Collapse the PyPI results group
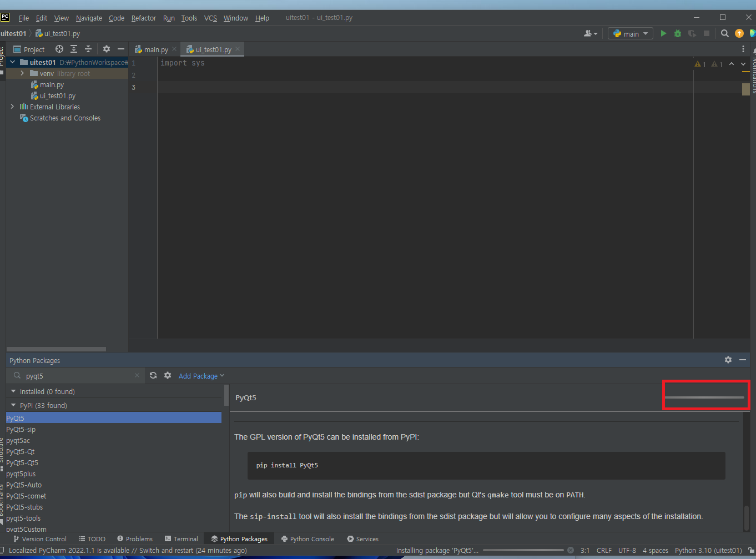The image size is (756, 559). click(13, 405)
